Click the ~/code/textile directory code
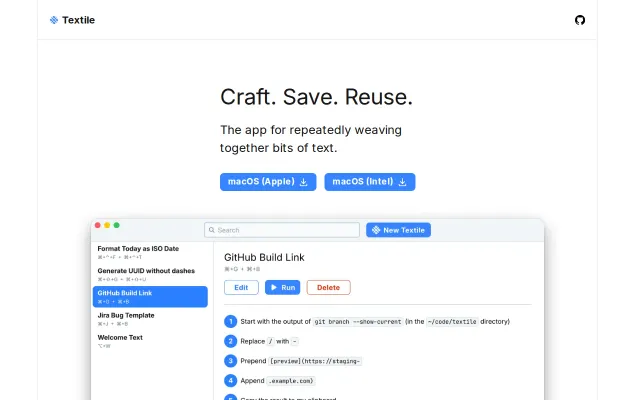 452,322
